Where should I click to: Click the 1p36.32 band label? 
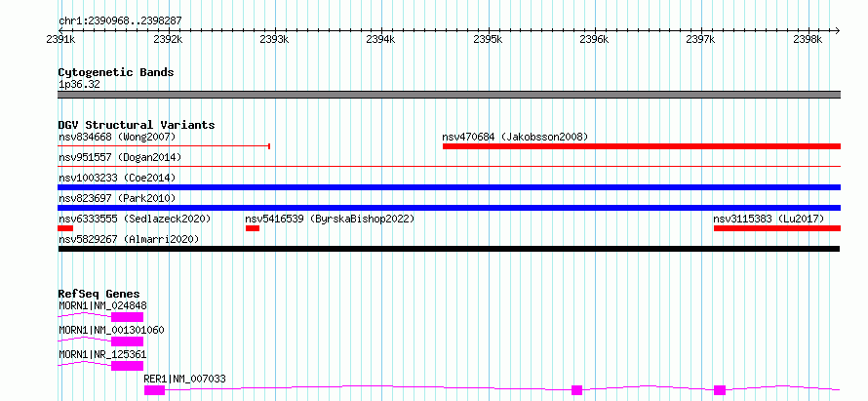tap(79, 85)
